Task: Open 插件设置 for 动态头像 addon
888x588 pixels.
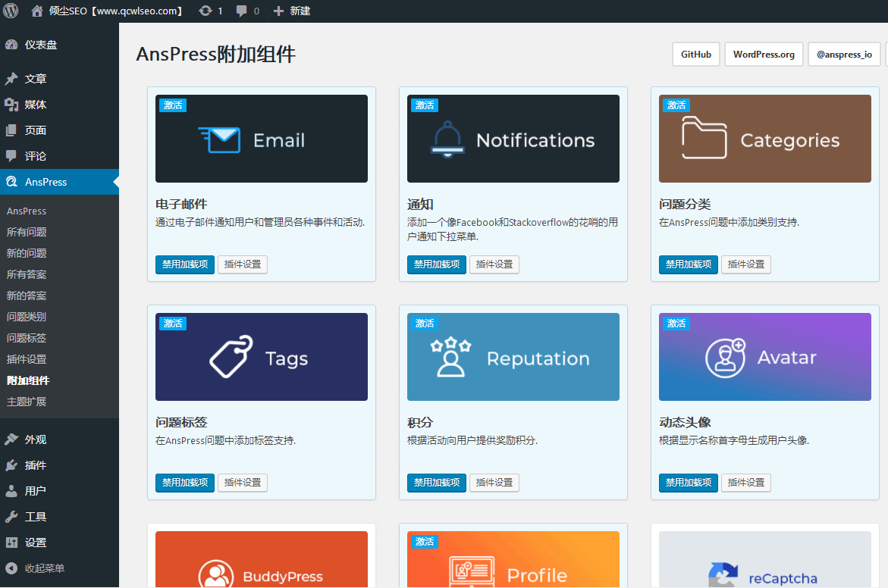Action: (746, 483)
